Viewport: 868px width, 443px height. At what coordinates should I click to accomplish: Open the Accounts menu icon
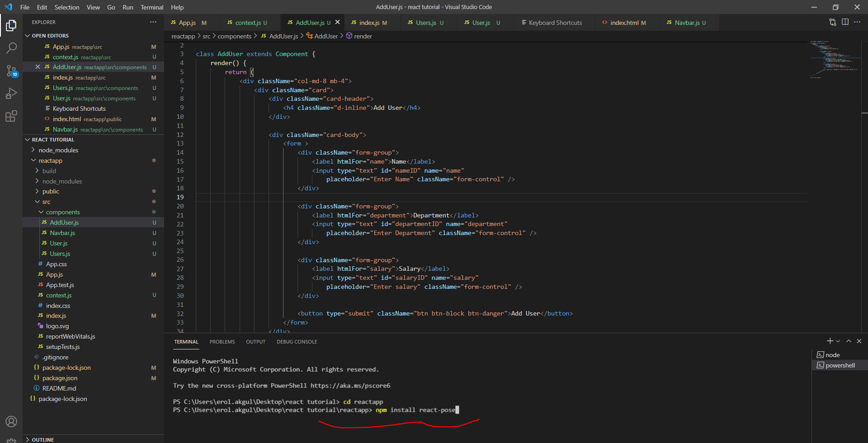[x=11, y=421]
